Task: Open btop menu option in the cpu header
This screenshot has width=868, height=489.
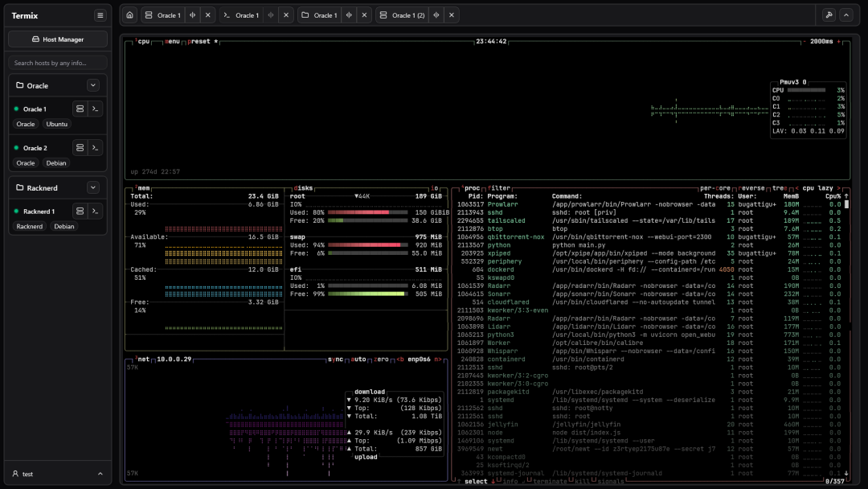Action: tap(172, 41)
